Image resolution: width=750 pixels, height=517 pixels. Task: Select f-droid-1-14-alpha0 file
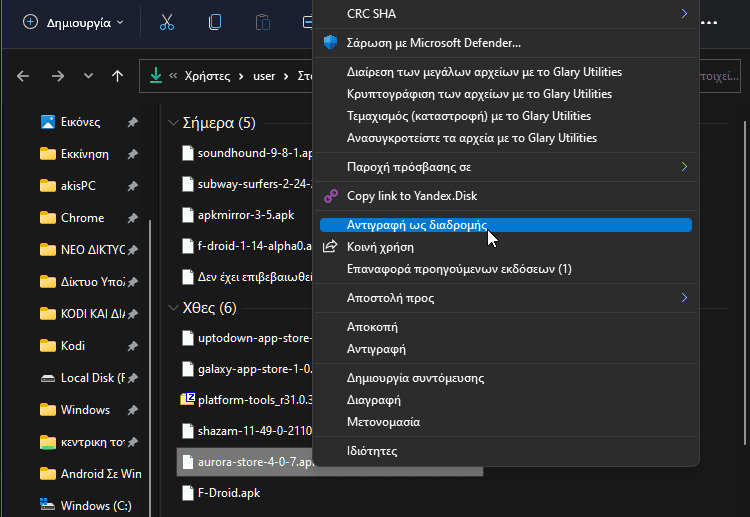[x=247, y=246]
